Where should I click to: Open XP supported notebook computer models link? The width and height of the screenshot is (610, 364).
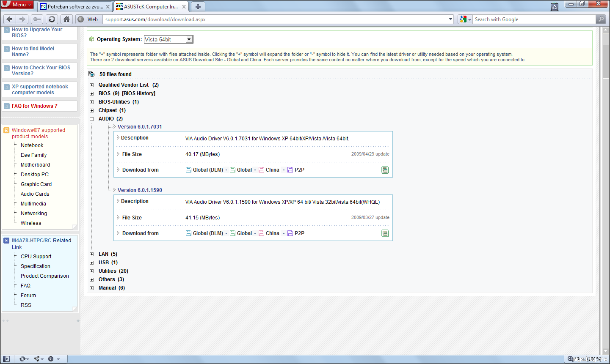coord(40,90)
